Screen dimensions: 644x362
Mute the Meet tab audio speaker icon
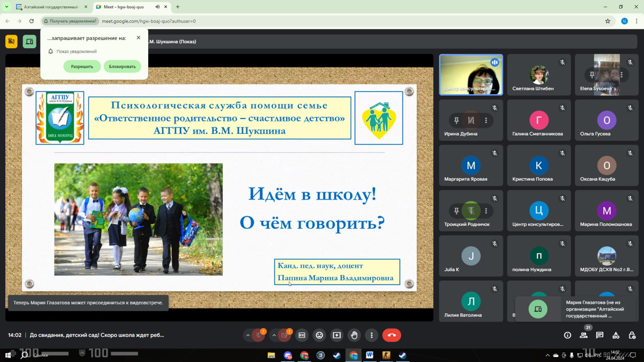click(157, 7)
